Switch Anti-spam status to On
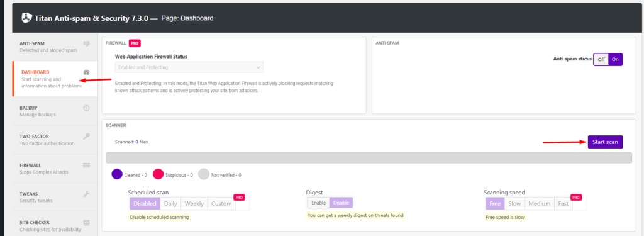644x236 pixels. coord(615,59)
